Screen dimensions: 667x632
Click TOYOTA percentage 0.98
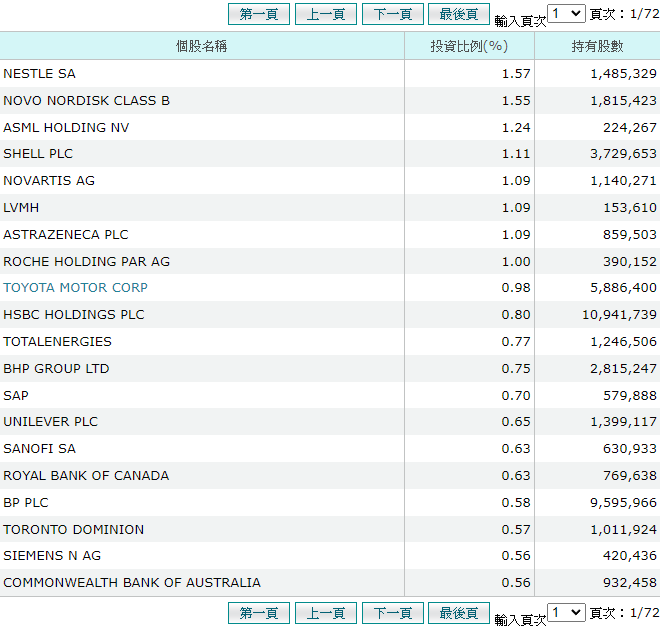(x=516, y=288)
